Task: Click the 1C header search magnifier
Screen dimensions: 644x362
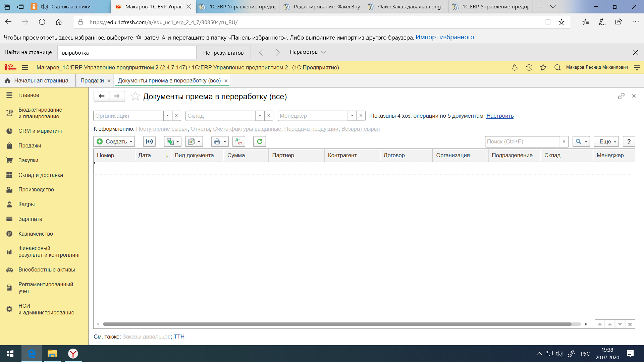Action: click(x=557, y=67)
